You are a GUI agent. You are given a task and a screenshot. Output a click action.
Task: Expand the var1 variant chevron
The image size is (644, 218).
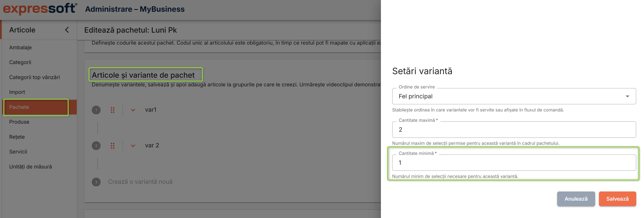pos(133,110)
